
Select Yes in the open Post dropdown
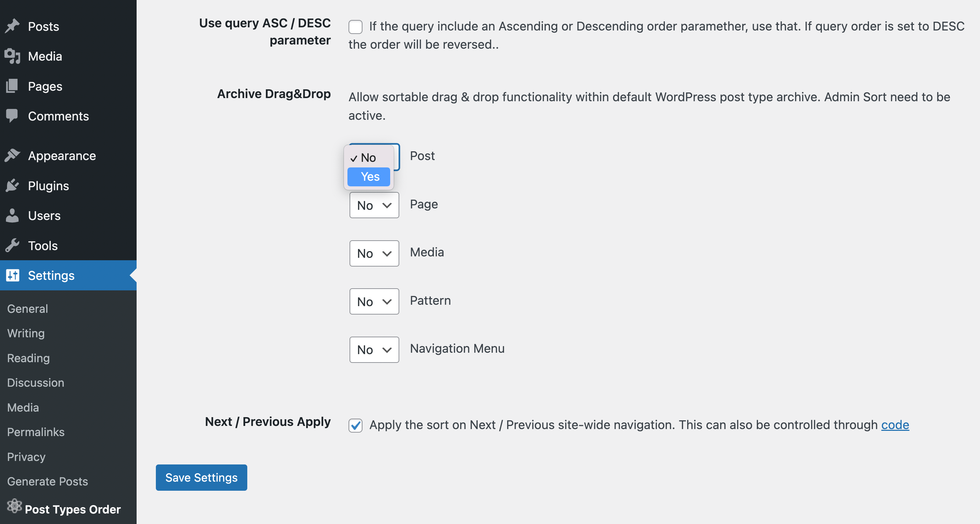coord(369,177)
